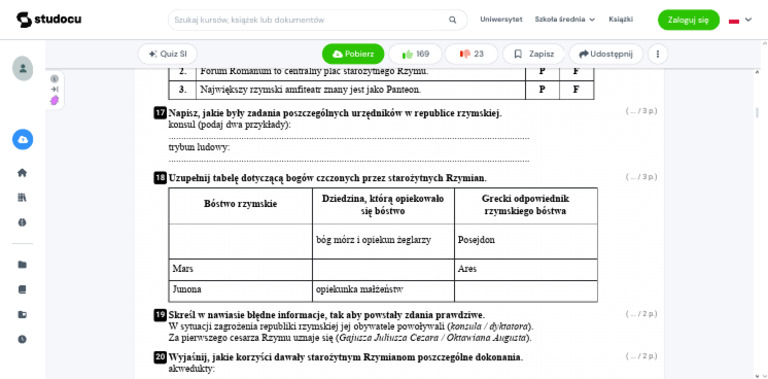Open the AI brain sidebar icon

[x=22, y=222]
